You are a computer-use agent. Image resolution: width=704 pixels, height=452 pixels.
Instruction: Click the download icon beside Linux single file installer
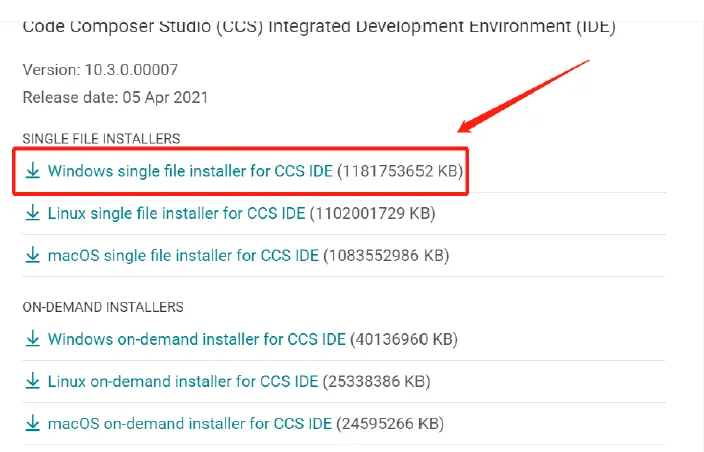[32, 213]
